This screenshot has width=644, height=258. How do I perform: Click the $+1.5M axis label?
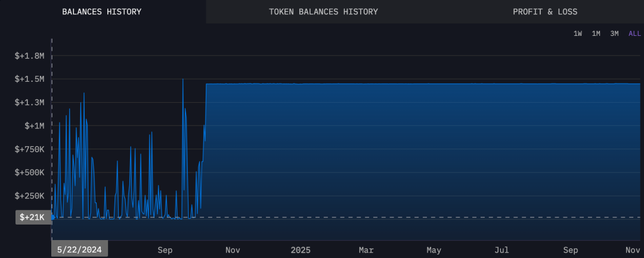[30, 79]
